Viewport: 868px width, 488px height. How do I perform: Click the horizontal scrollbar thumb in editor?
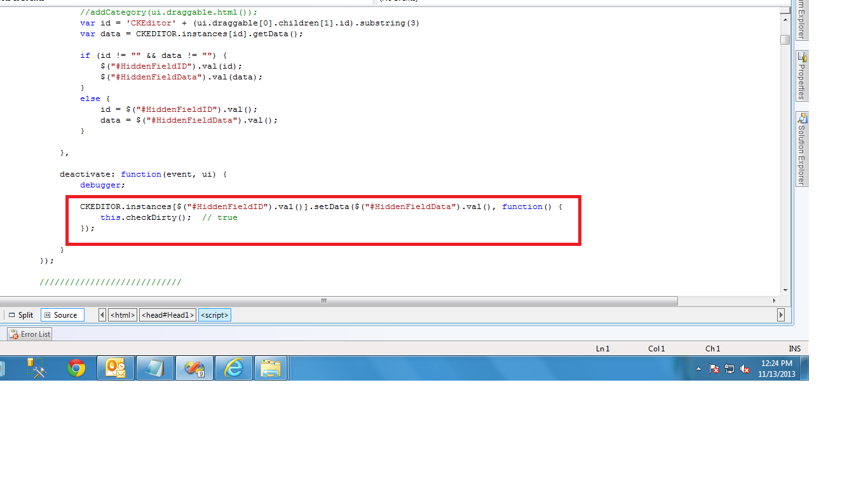pos(324,301)
